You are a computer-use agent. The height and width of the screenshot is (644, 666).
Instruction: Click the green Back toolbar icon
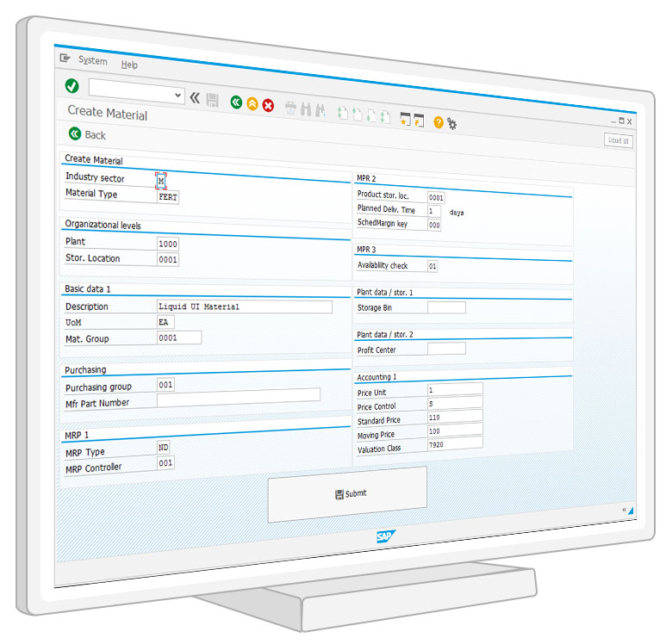click(236, 103)
